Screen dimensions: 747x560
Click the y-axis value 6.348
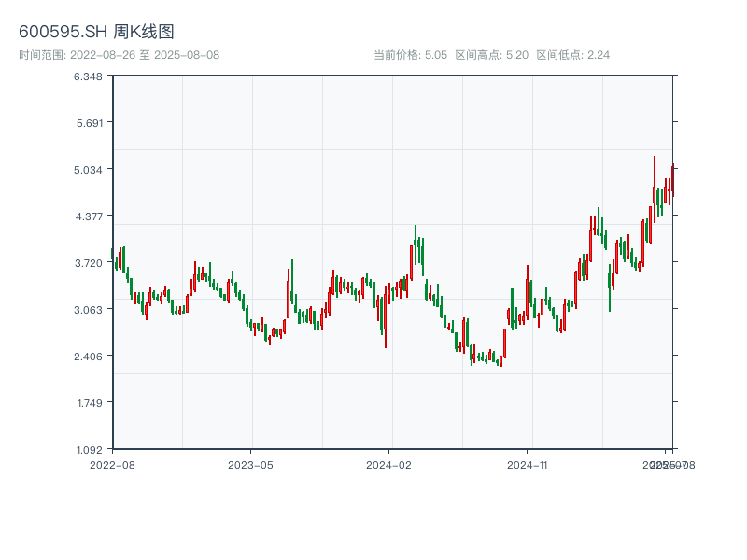pos(88,77)
